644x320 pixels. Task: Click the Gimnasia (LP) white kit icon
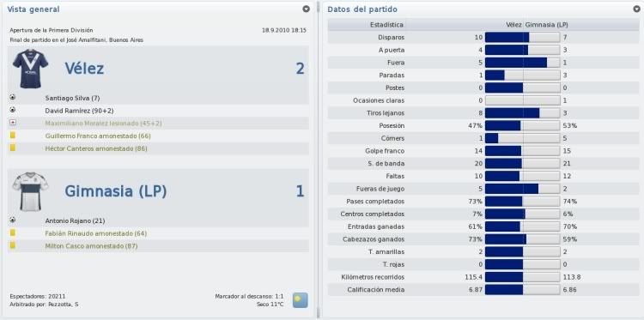[x=30, y=191]
